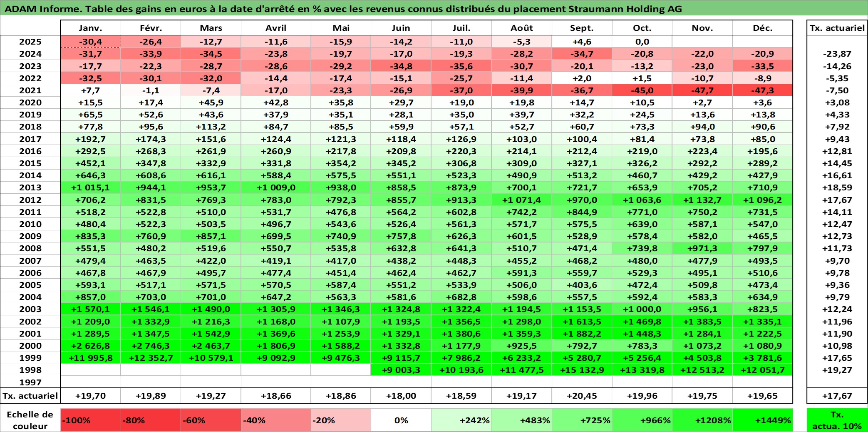Select the cell showing +1 132,7
This screenshot has height=432, width=868.
702,200
